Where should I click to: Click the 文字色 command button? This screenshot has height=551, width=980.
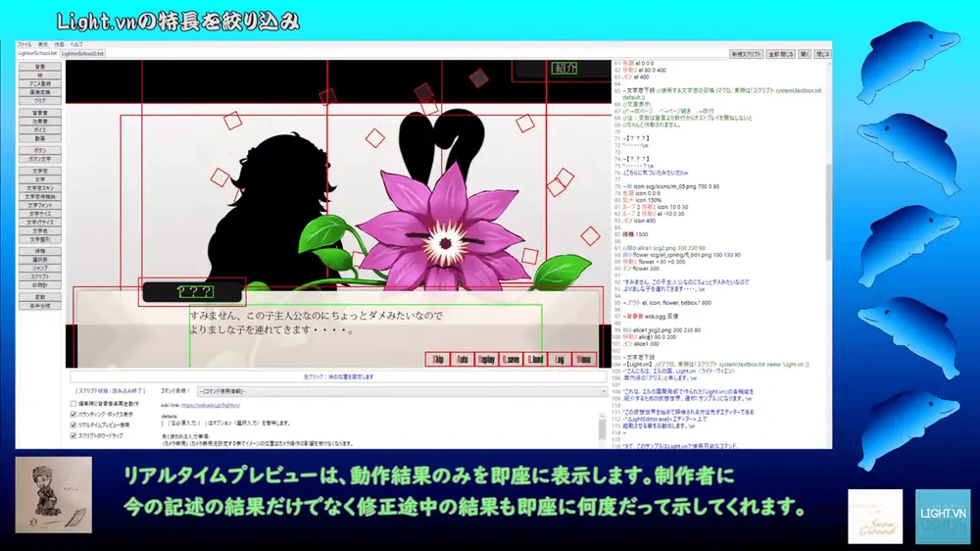pos(40,230)
